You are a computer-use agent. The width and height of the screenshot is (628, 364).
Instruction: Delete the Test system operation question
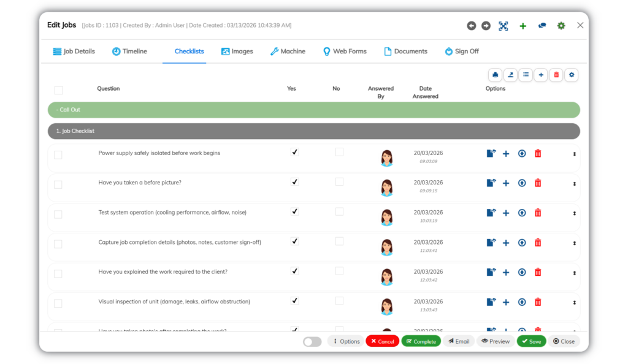[x=538, y=213]
